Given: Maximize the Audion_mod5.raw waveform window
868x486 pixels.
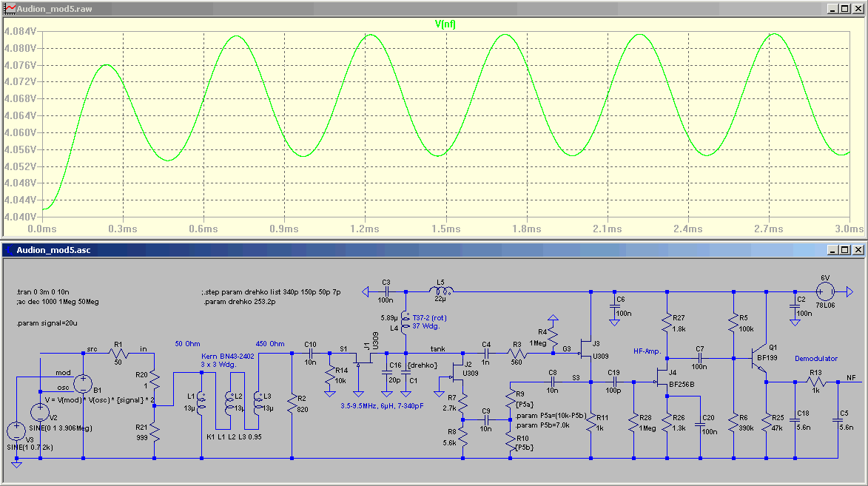Looking at the screenshot, I should point(845,9).
